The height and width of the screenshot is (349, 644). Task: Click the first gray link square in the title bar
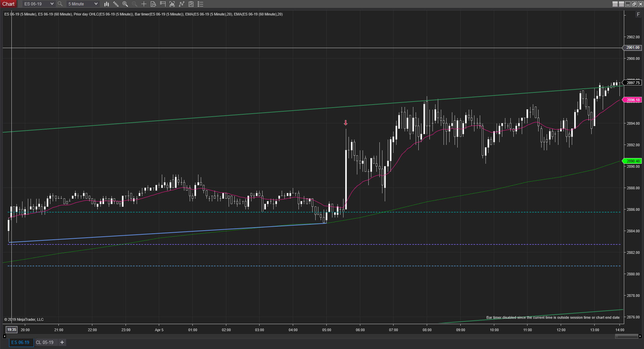click(615, 4)
